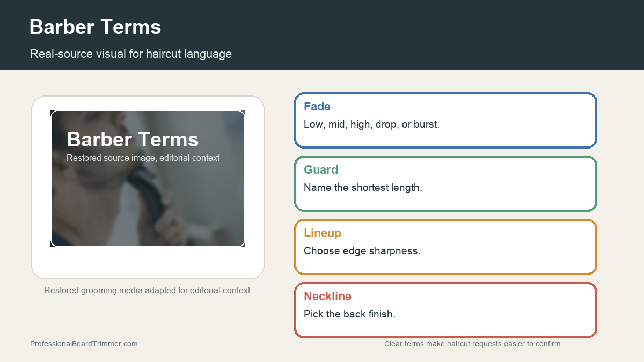
Task: Select the subtitle about haircut language
Action: (131, 54)
